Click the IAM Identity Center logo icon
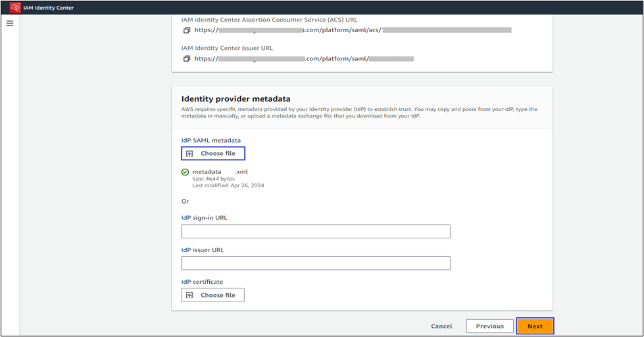 pos(13,8)
